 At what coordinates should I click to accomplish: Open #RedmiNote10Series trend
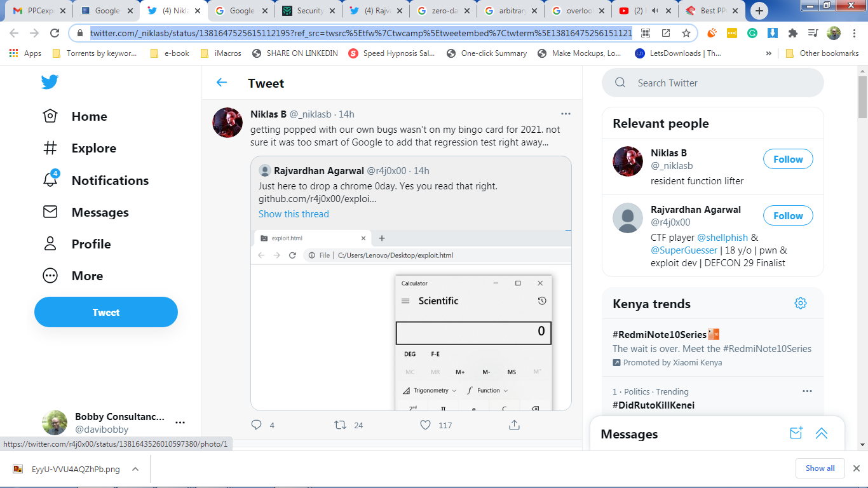[x=660, y=334]
